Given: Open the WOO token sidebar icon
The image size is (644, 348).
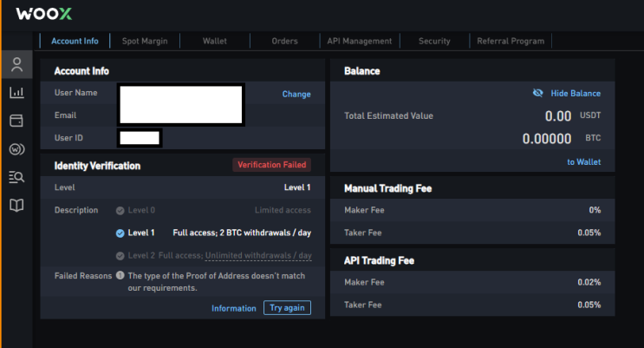Looking at the screenshot, I should point(16,149).
